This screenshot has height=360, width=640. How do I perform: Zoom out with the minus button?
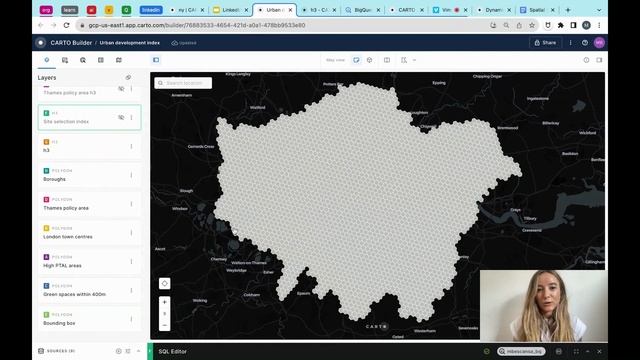164,325
